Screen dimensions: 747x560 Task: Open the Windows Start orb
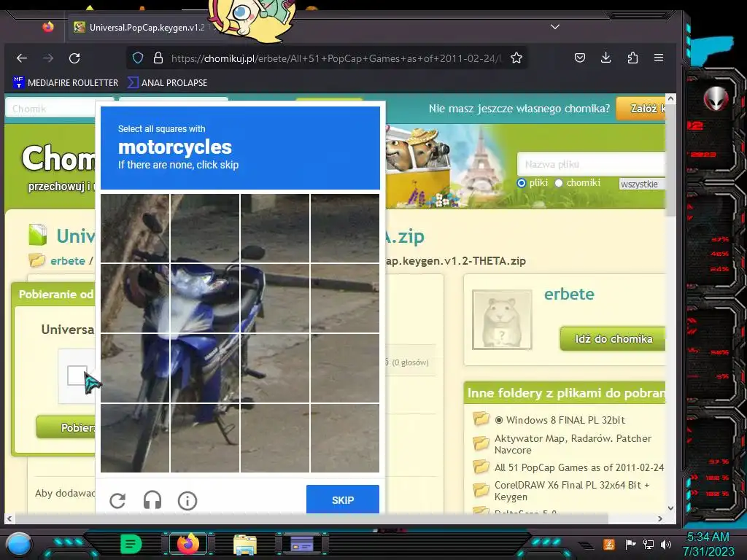pos(19,544)
